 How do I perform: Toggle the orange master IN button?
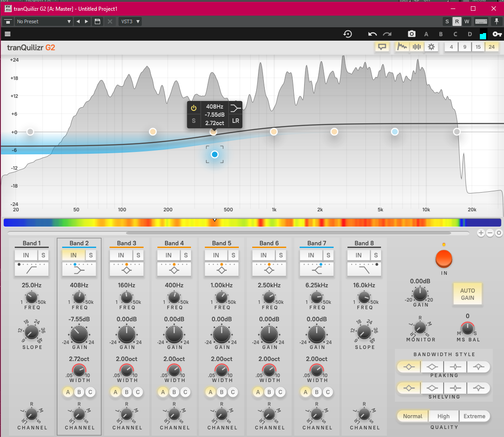[444, 259]
